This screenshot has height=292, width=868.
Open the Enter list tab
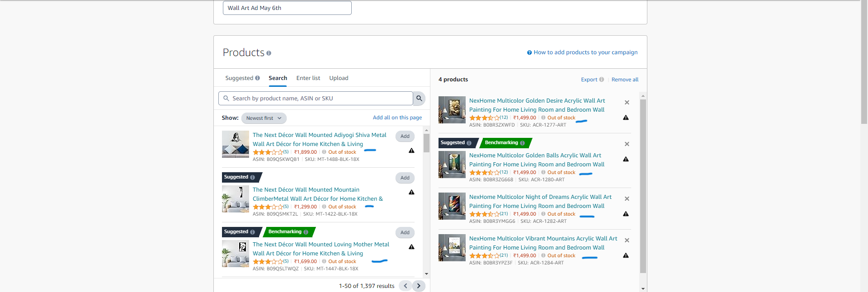(308, 78)
